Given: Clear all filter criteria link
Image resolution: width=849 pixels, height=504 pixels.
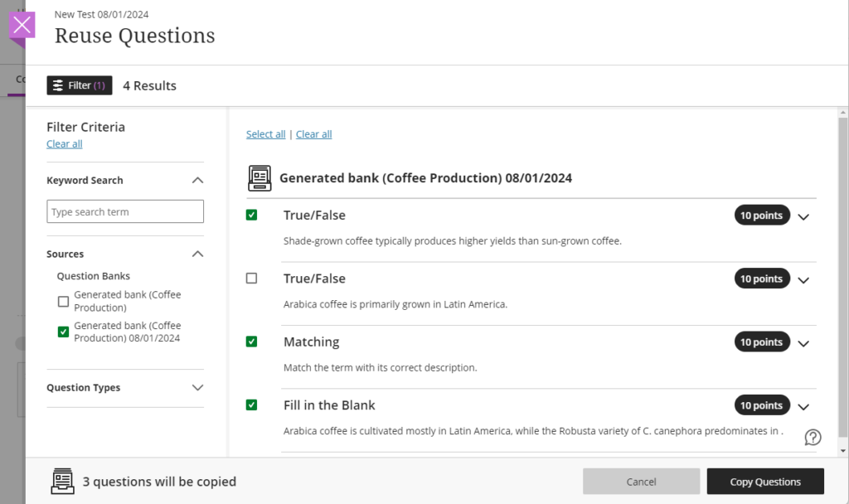Looking at the screenshot, I should pyautogui.click(x=65, y=144).
